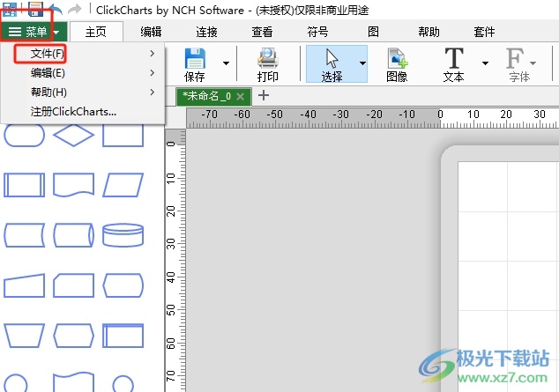Screen dimensions: 559x392
Task: Expand the Select tool dropdown arrow
Action: [362, 63]
